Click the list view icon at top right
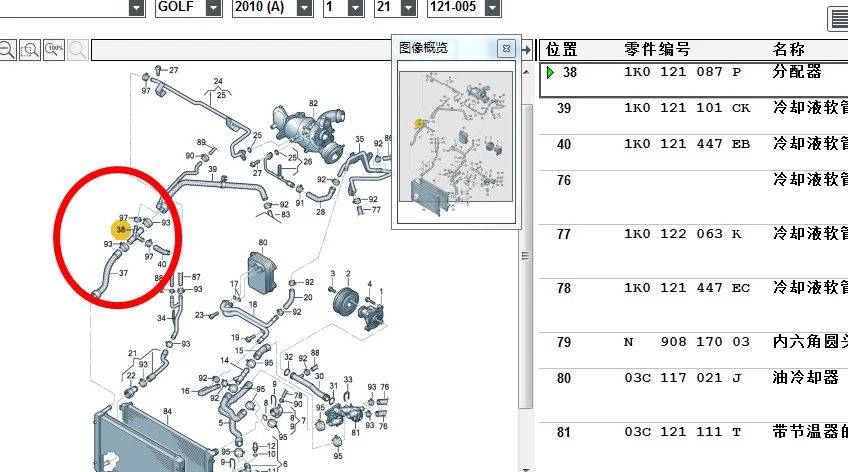Viewport: 848px width, 472px height. coord(839,19)
